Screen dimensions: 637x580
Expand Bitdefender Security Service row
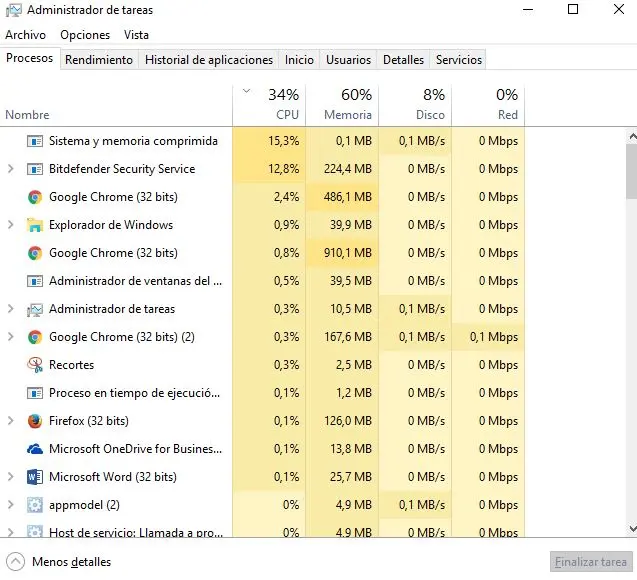[11, 169]
